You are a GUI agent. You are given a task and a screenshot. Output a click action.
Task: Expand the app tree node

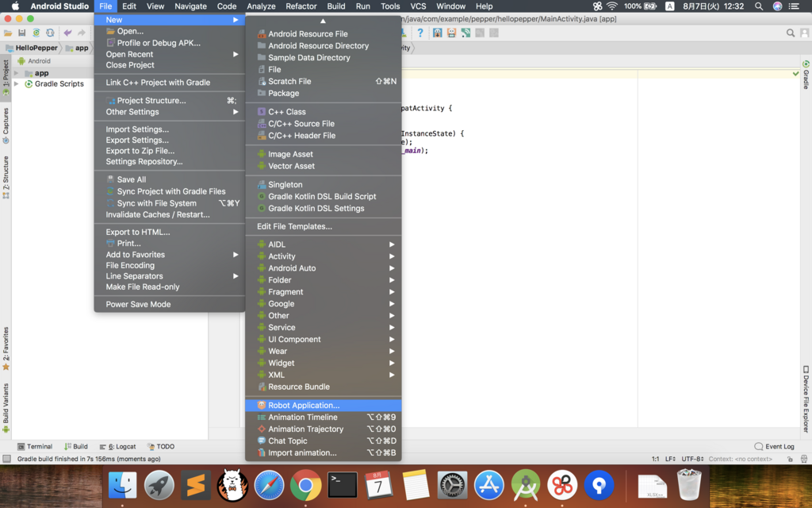17,73
